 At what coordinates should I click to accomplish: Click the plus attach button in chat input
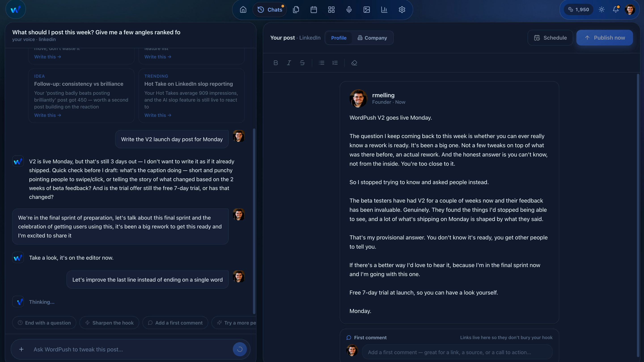[x=21, y=349]
